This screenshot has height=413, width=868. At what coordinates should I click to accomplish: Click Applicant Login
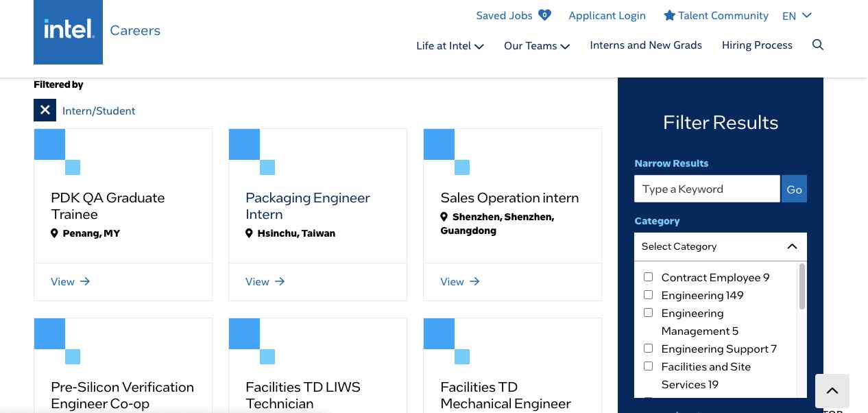click(607, 15)
